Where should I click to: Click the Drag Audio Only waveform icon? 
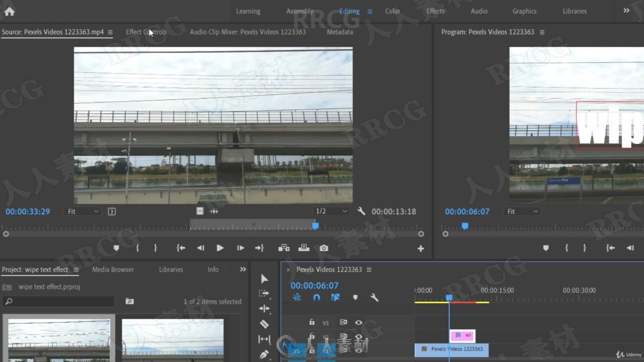click(x=214, y=212)
